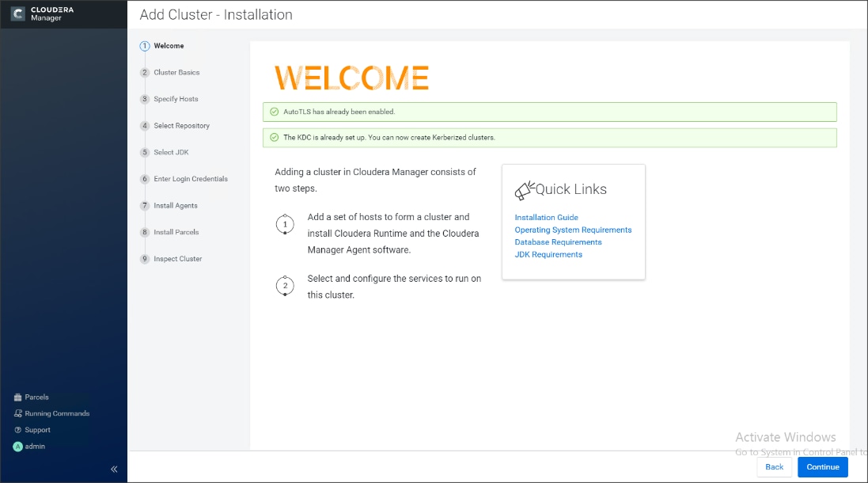The image size is (868, 483).
Task: Click 'Add a set of hosts' paragraph
Action: (393, 234)
